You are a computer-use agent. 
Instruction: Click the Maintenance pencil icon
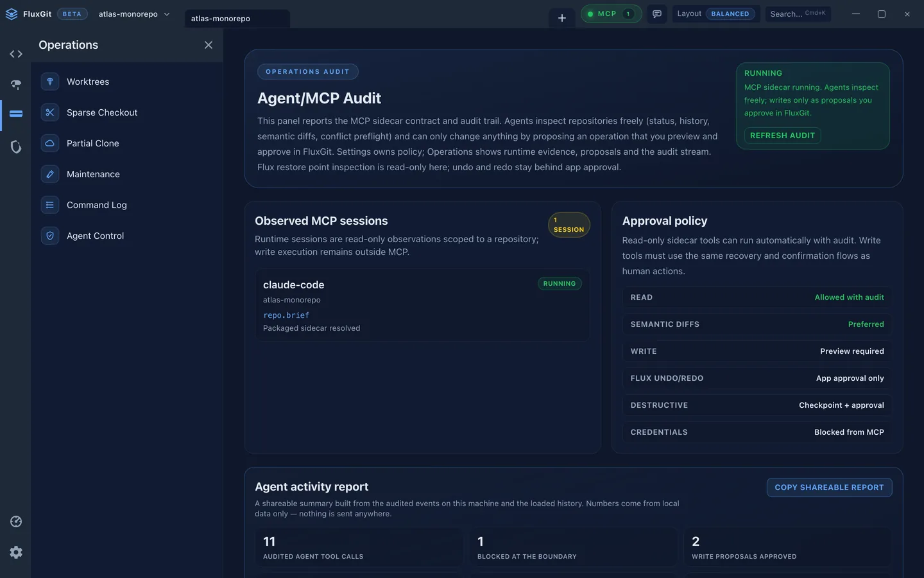(50, 174)
